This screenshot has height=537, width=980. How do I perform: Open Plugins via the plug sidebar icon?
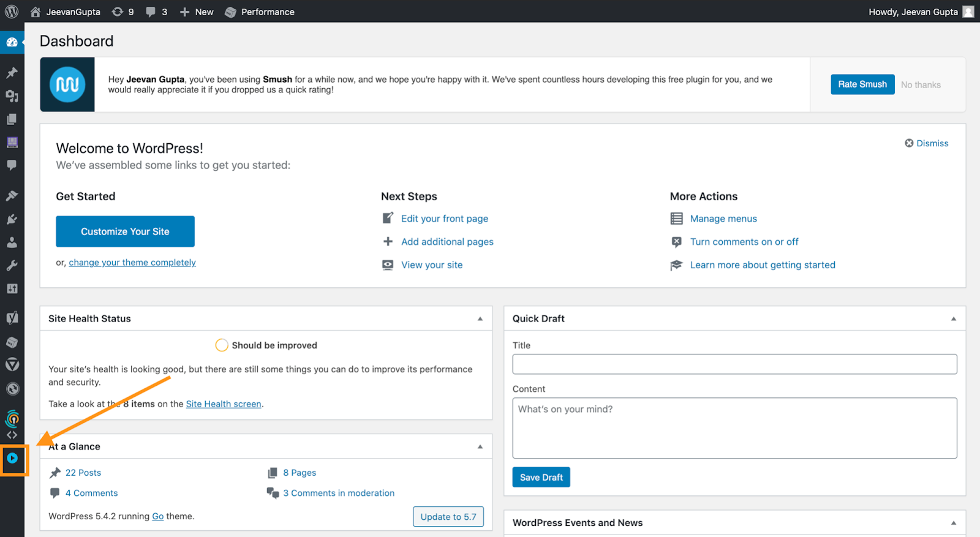coord(12,219)
